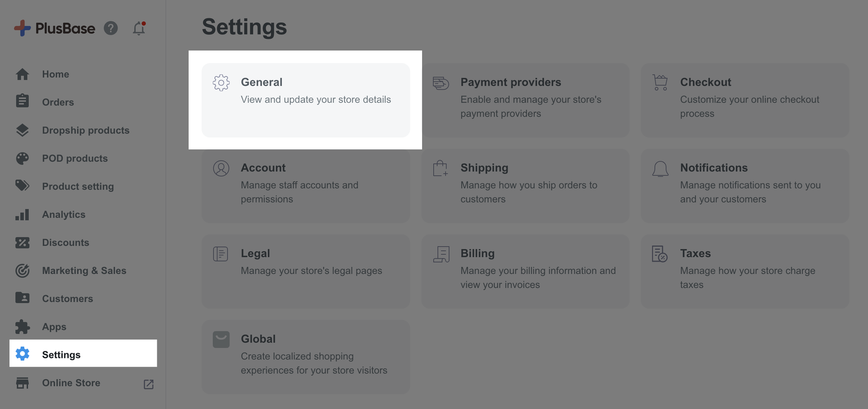This screenshot has width=868, height=409.
Task: Open Orders from the sidebar
Action: pyautogui.click(x=58, y=102)
